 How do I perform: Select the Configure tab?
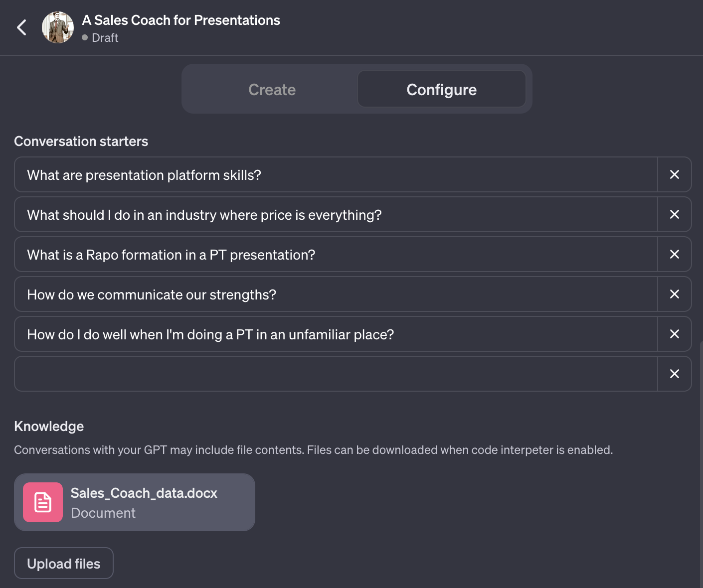(441, 90)
